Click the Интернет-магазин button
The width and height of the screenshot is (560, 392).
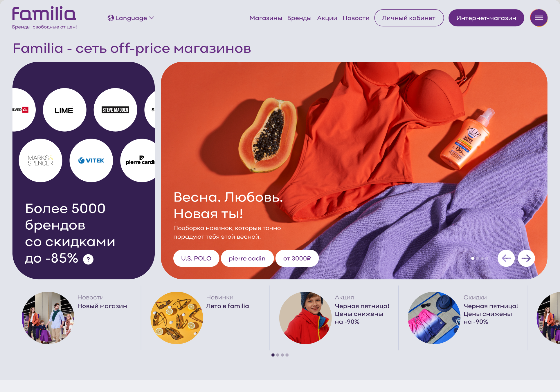[486, 18]
